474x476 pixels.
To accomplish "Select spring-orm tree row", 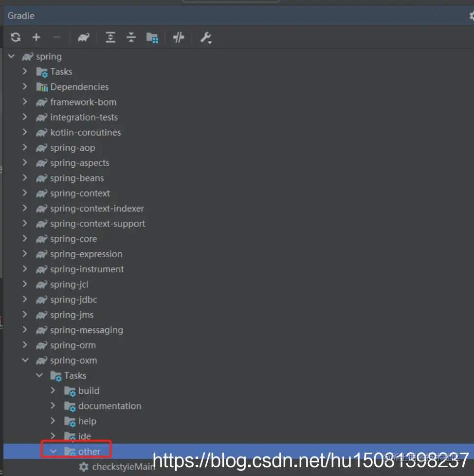I will coord(238,345).
